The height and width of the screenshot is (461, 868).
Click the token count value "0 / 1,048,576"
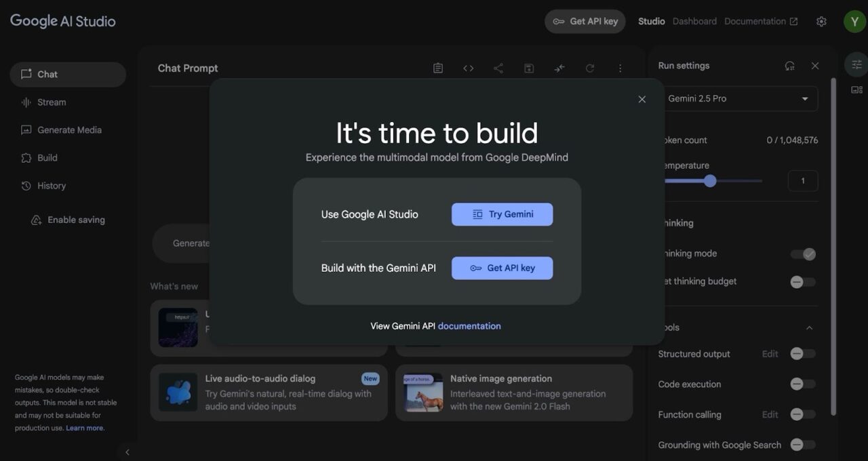click(792, 140)
